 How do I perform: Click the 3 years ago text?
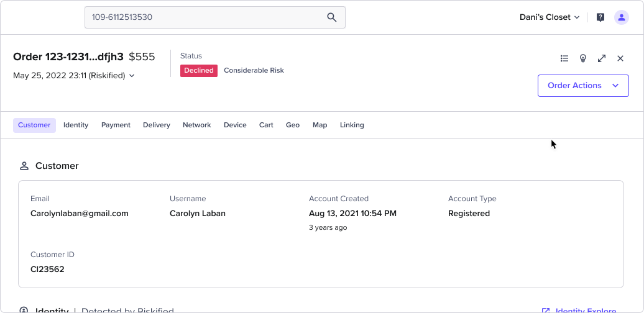328,227
